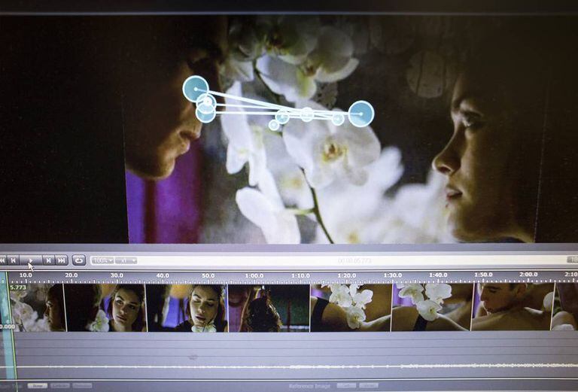Step back one frame in transport controls

(14, 260)
